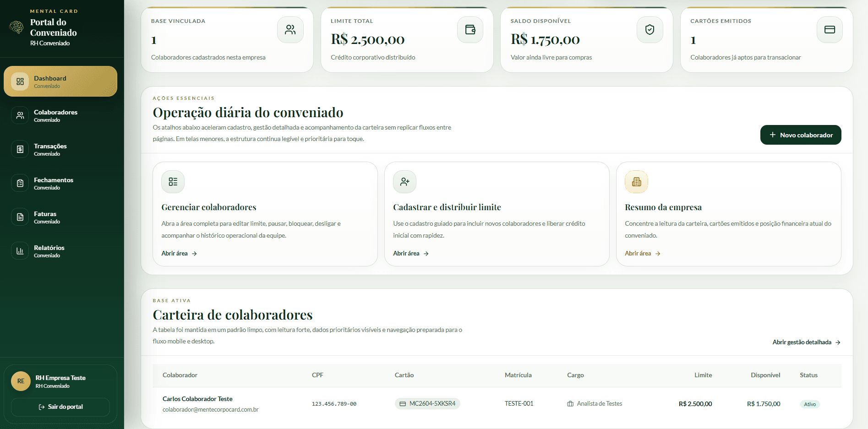Click the RE avatar for RH Empresa Teste

pyautogui.click(x=20, y=381)
